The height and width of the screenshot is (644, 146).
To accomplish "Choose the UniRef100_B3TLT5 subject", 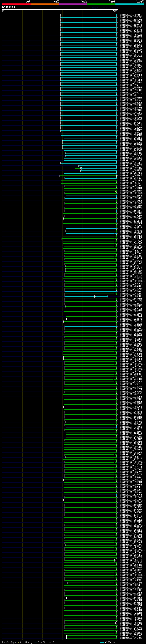I will pos(131,58).
